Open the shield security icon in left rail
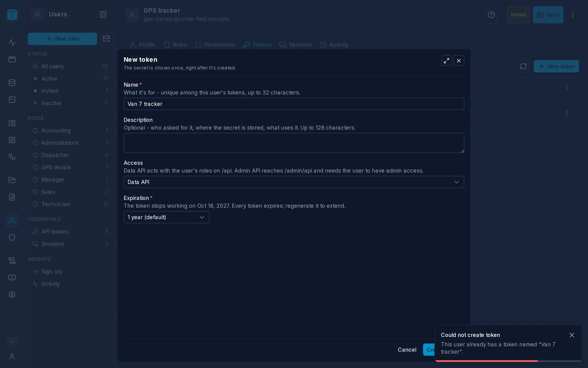588x368 pixels. pos(12,237)
